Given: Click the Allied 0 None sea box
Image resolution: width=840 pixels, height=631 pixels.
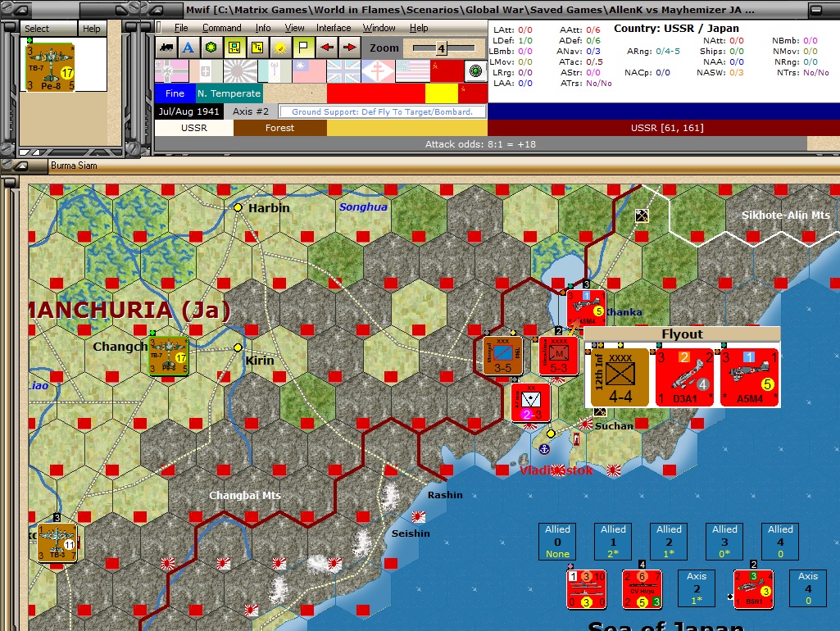Looking at the screenshot, I should pyautogui.click(x=557, y=542).
